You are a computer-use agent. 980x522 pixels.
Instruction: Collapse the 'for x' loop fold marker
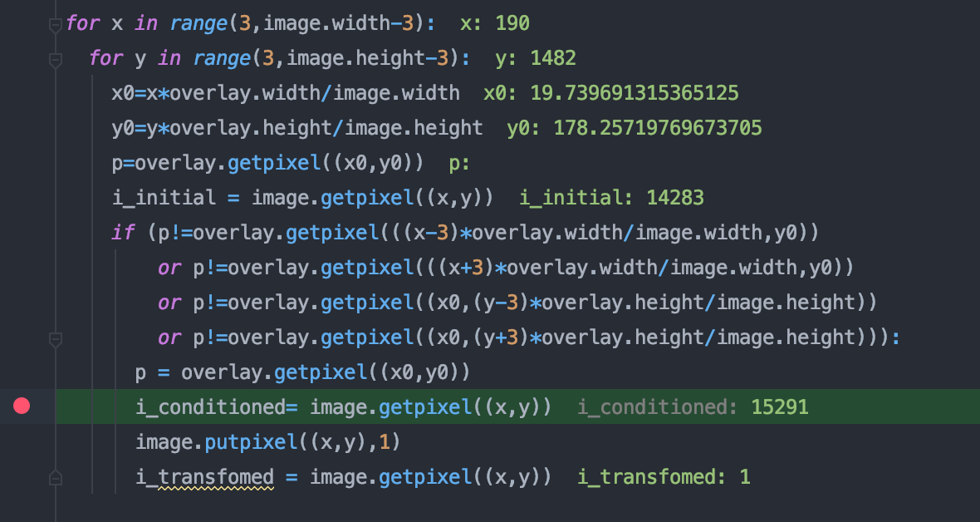point(56,24)
